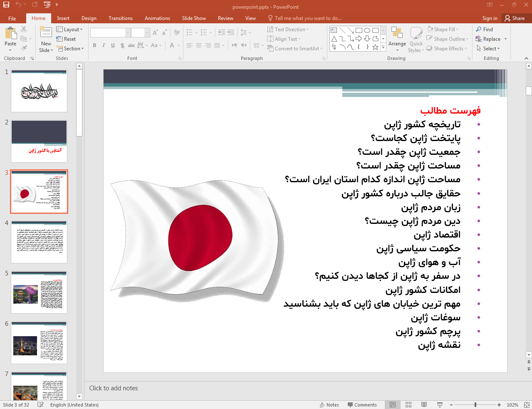Switch to Slide Sorter view icon
Image resolution: width=532 pixels, height=409 pixels.
point(408,405)
